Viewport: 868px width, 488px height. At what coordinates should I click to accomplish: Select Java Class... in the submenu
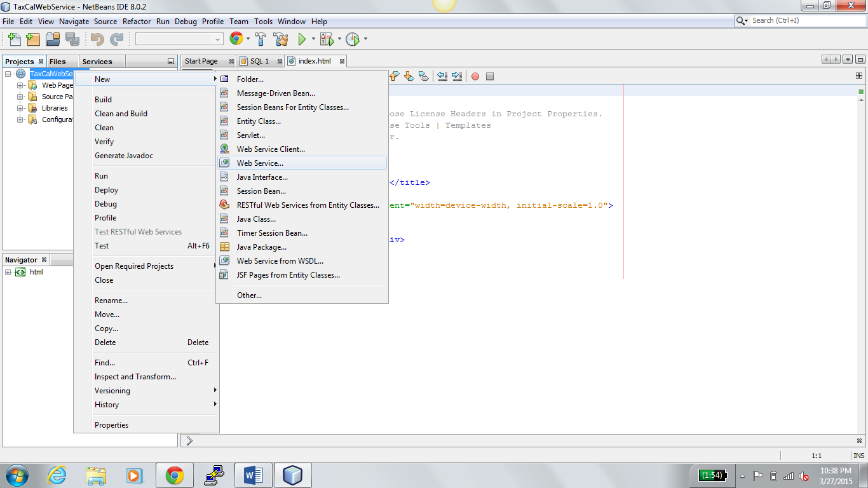tap(302, 219)
